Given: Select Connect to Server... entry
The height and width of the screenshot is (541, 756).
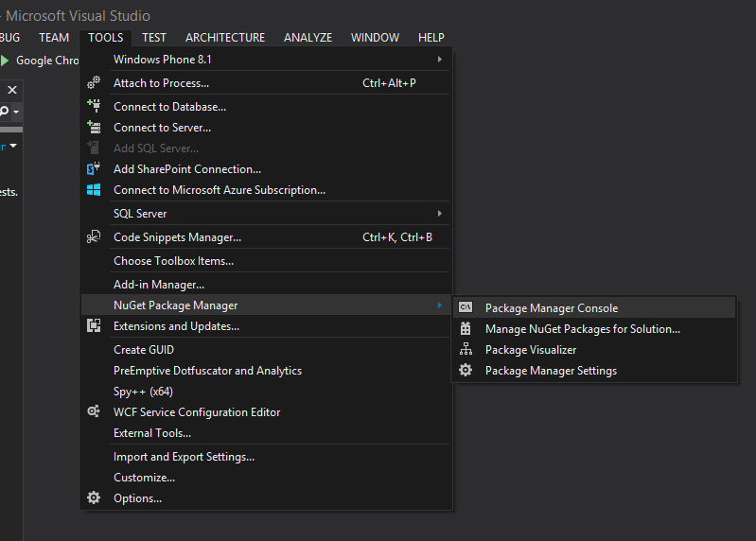Looking at the screenshot, I should (x=266, y=128).
